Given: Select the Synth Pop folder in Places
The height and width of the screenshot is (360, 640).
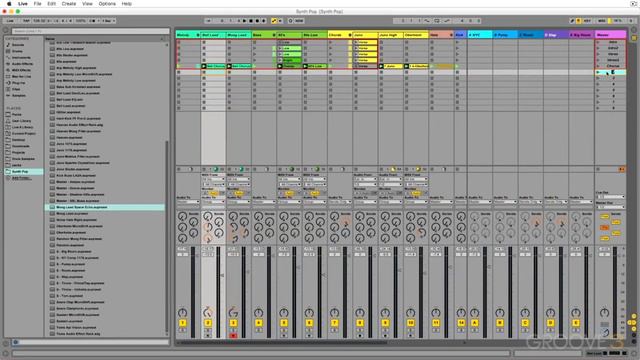Looking at the screenshot, I should click(23, 172).
